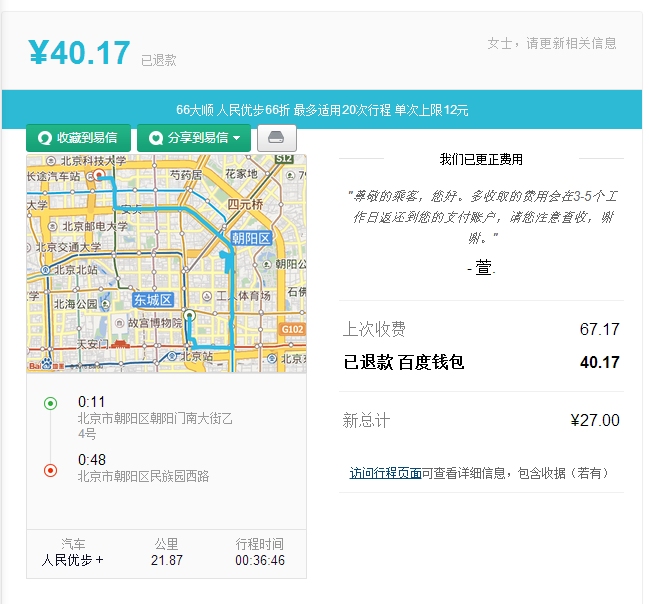
Task: Click the green start pin on the map
Action: coord(190,315)
